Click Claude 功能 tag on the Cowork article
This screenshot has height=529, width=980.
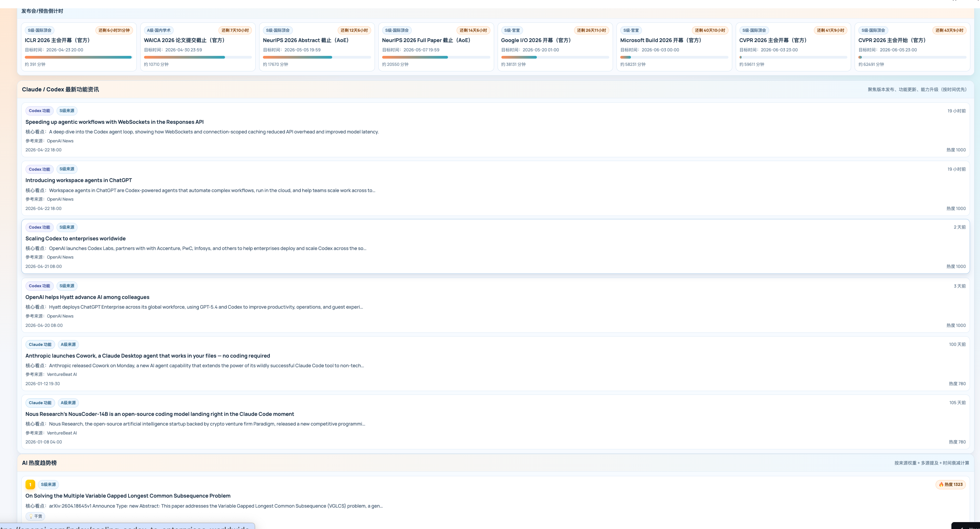(x=40, y=345)
